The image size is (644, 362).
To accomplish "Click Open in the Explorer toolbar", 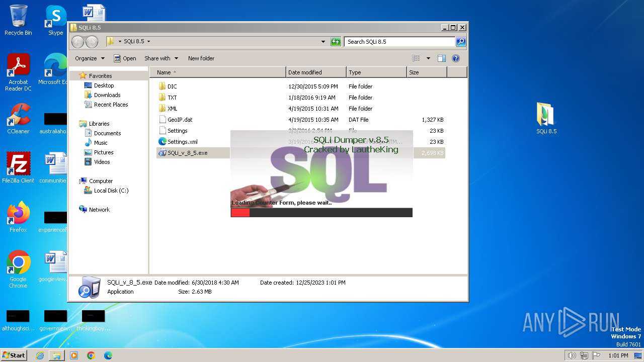I will (x=125, y=58).
